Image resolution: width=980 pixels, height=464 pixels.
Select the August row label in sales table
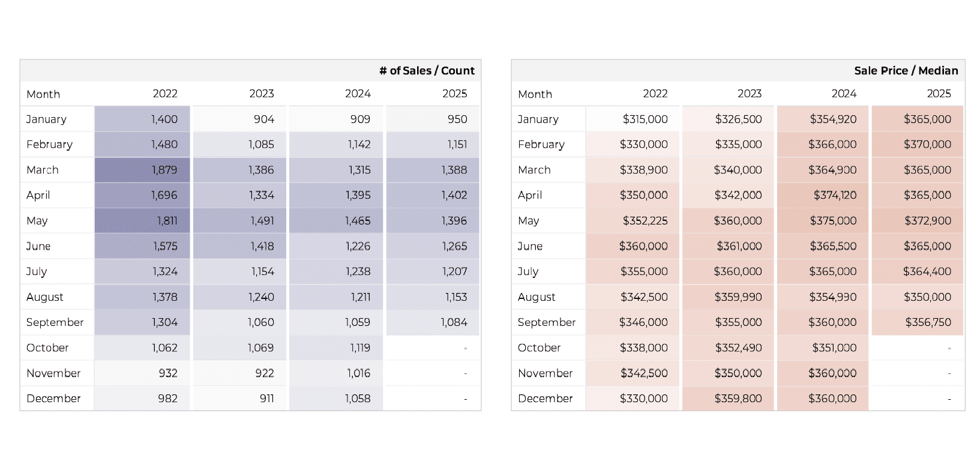pos(45,297)
